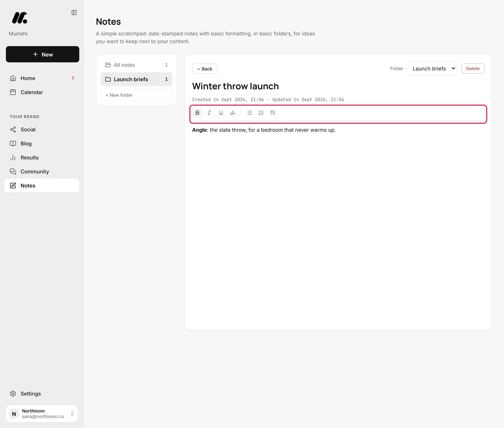
Task: Open the Community section
Action: click(x=42, y=172)
